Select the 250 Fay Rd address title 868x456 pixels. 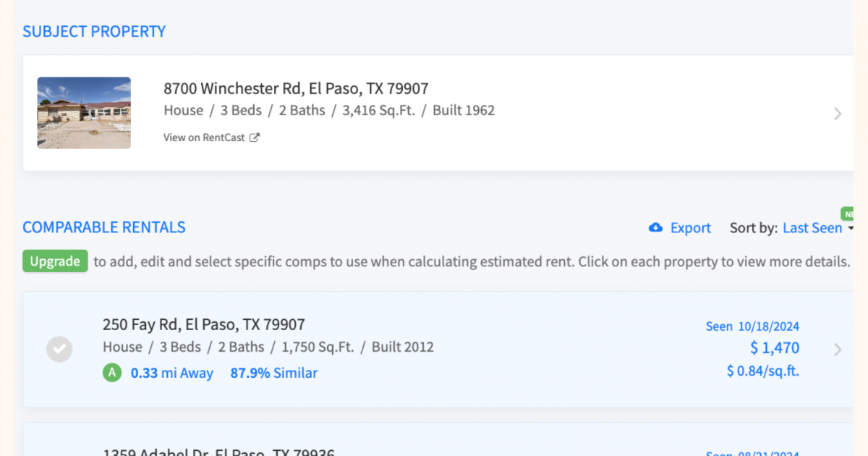pos(204,324)
